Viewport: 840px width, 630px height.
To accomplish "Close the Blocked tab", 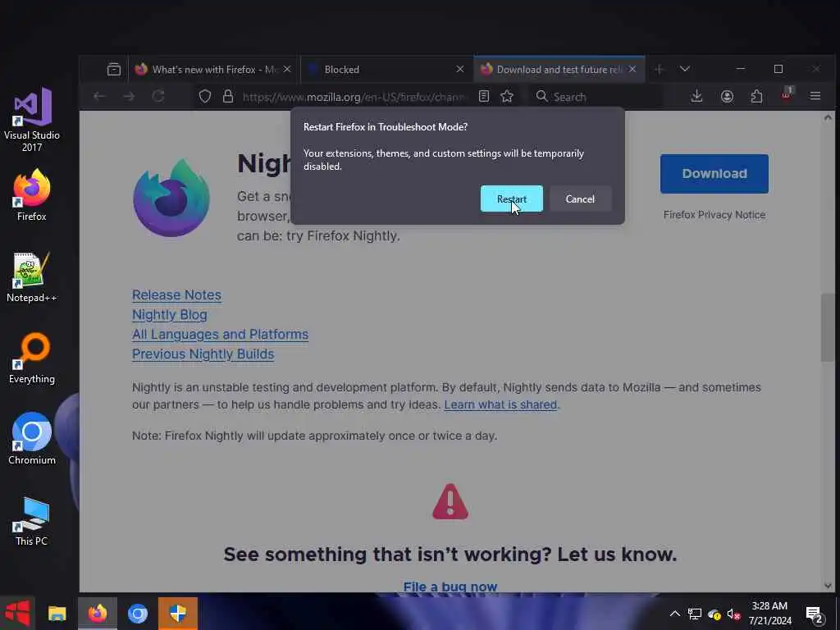I will click(x=459, y=69).
